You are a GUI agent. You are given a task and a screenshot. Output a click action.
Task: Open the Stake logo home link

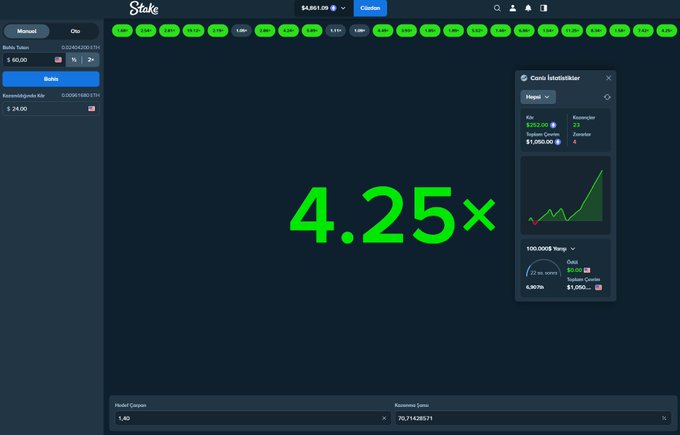144,8
